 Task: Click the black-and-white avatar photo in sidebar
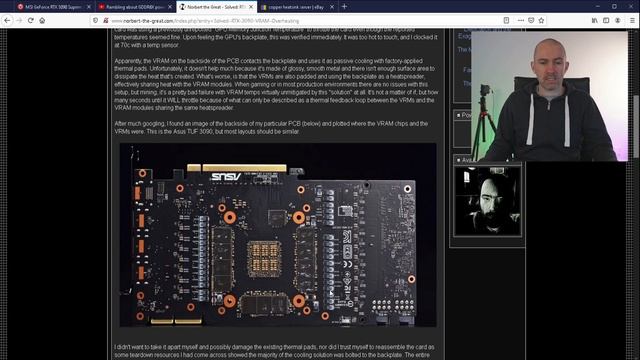[487, 200]
